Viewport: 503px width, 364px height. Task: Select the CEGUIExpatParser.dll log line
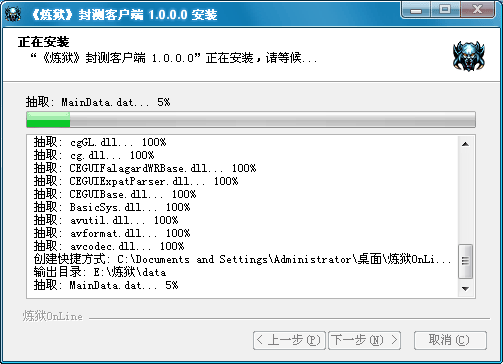(x=136, y=181)
